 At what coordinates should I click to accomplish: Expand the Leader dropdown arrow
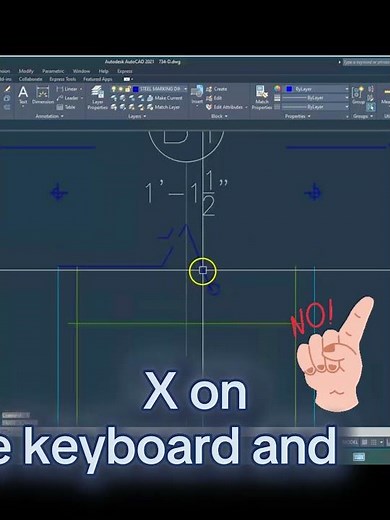82,98
